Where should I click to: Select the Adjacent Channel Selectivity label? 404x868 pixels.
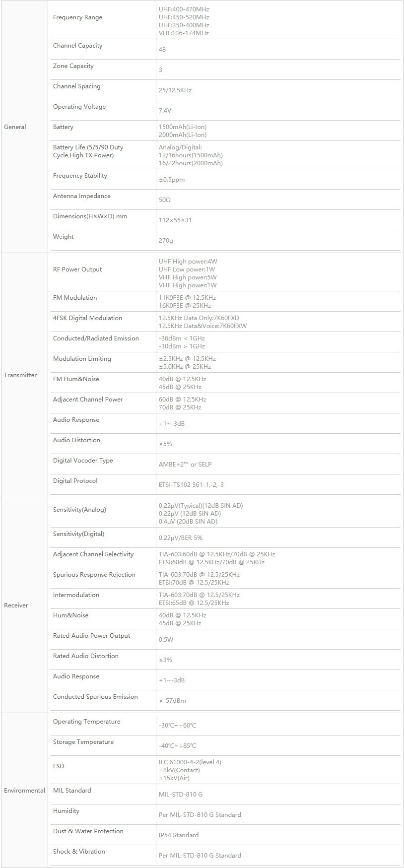(93, 554)
